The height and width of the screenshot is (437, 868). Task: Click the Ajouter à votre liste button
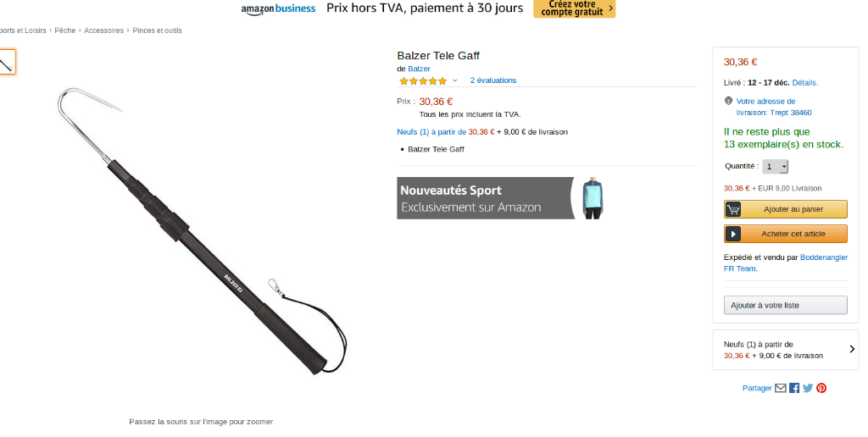[x=786, y=306]
